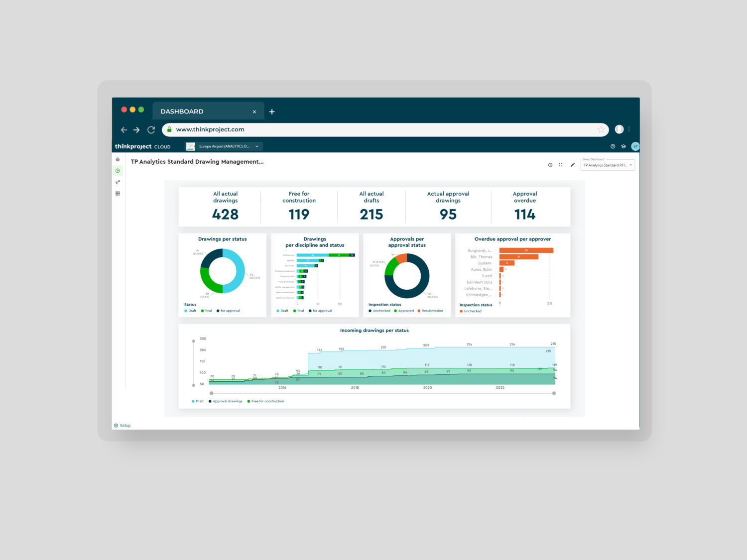This screenshot has width=747, height=560.
Task: Reload the page with the refresh button
Action: [151, 130]
